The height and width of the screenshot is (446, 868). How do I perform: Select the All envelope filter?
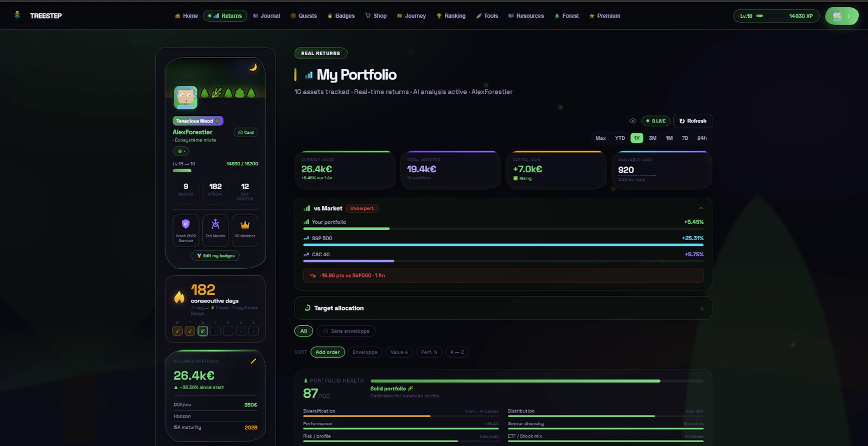(304, 331)
